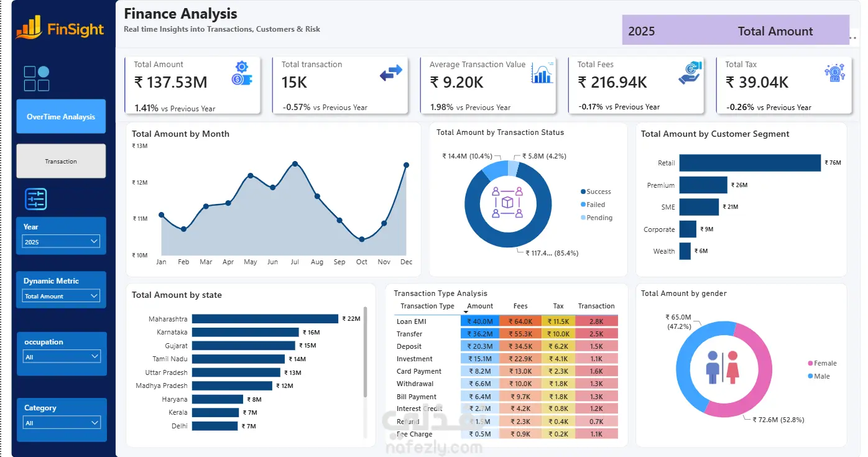Expand the Dynamic Metric dropdown

61,296
